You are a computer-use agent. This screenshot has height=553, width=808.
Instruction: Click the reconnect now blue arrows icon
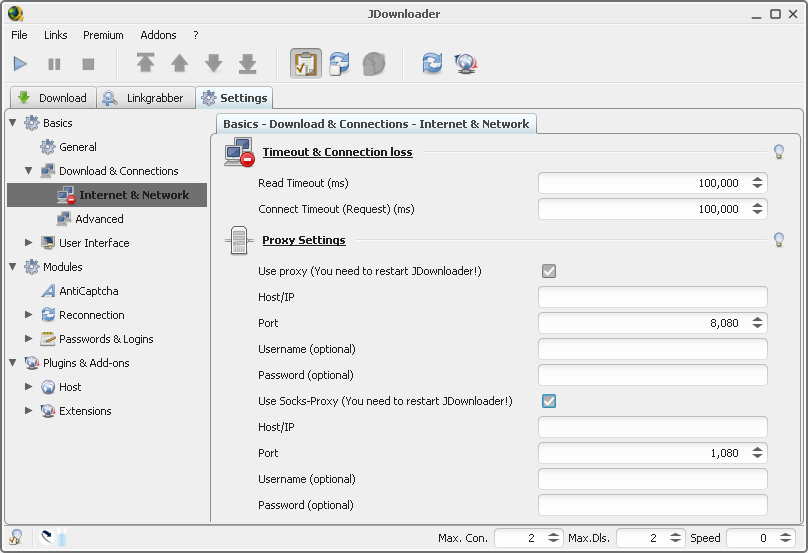(x=432, y=63)
